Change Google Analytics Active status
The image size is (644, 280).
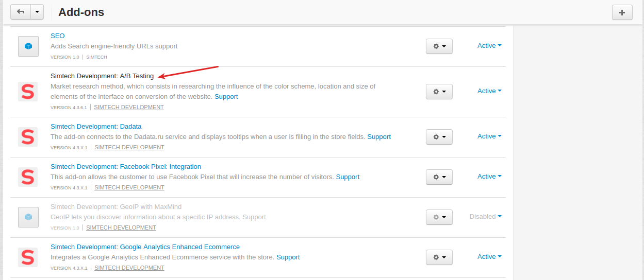490,257
